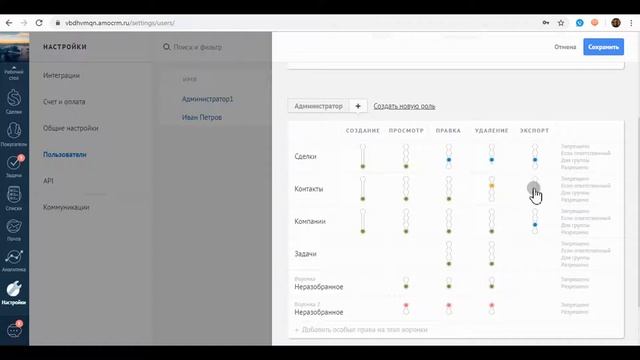Toggle Воронка 2 Неразобранное Правка permission
640x360 pixels.
coord(449,308)
